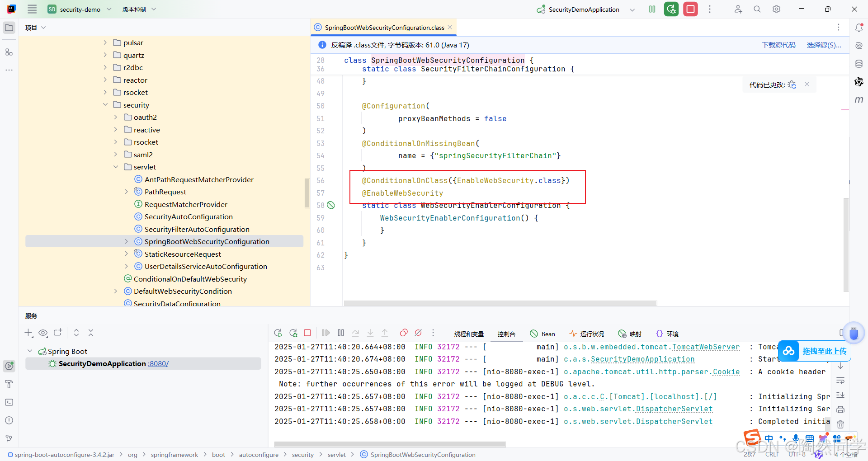
Task: Click the 下载源代码 download sources link
Action: click(x=778, y=45)
